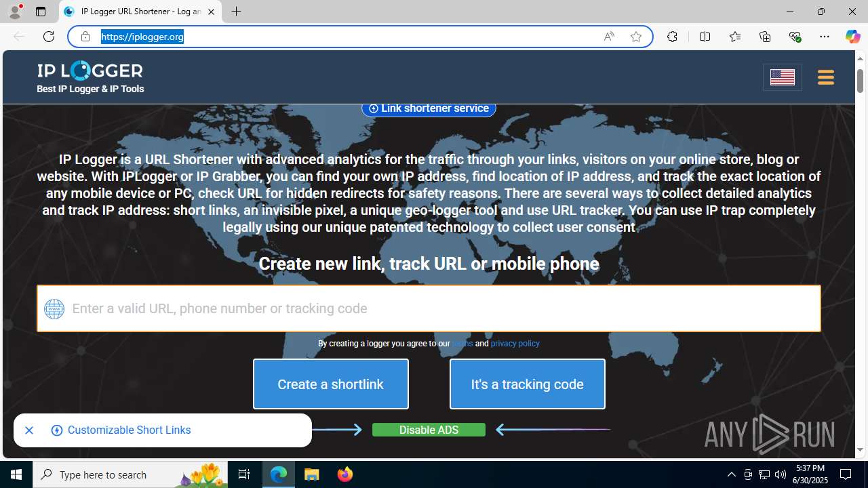
Task: View site information lock icon
Action: coord(85,37)
